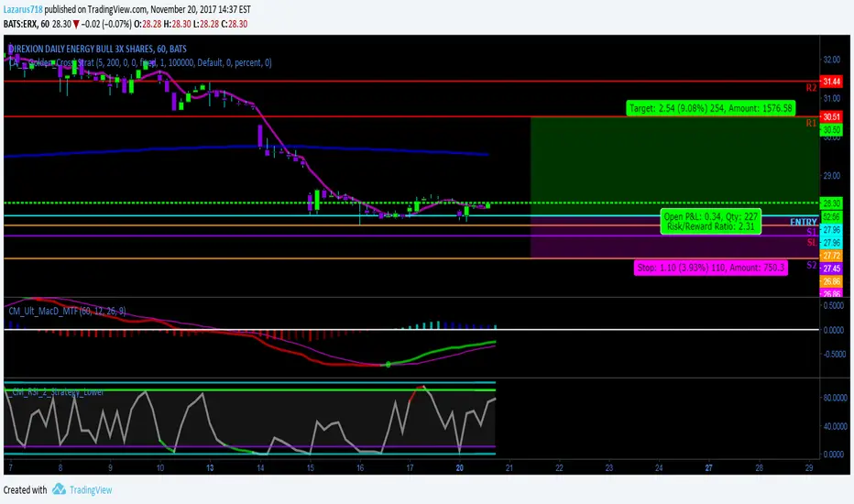This screenshot has width=854, height=504.
Task: Click the 29.00 price axis value
Action: (x=831, y=175)
